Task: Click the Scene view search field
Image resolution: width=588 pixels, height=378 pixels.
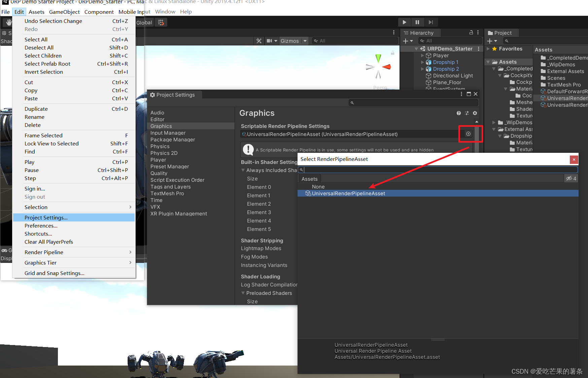Action: 354,41
